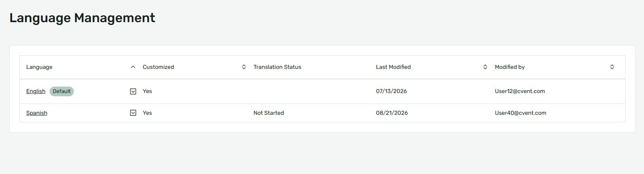644x174 pixels.
Task: Open the Spanish language link
Action: 37,113
